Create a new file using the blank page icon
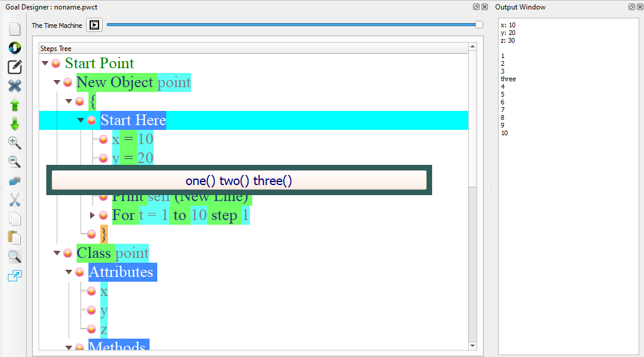 [14, 28]
